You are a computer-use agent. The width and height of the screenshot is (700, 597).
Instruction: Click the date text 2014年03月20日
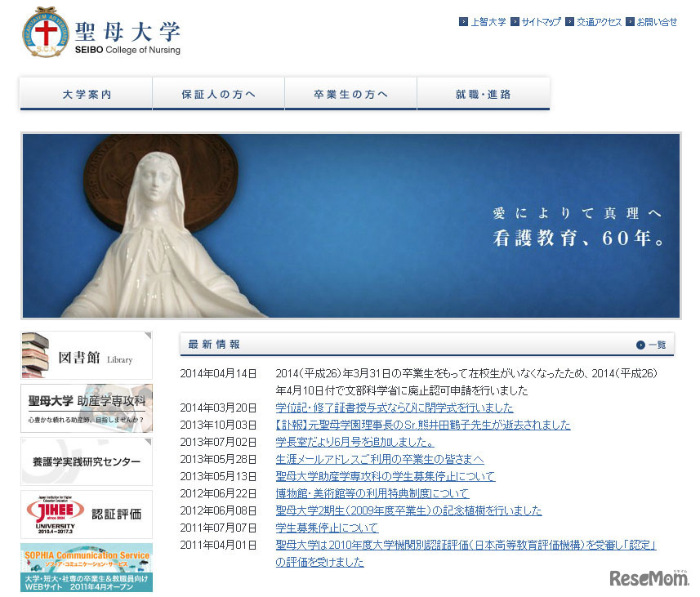coord(218,408)
